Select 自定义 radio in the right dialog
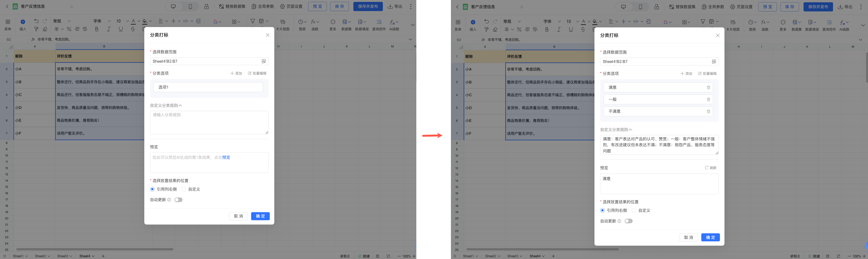Viewport: 868px width, 259px height. point(634,211)
